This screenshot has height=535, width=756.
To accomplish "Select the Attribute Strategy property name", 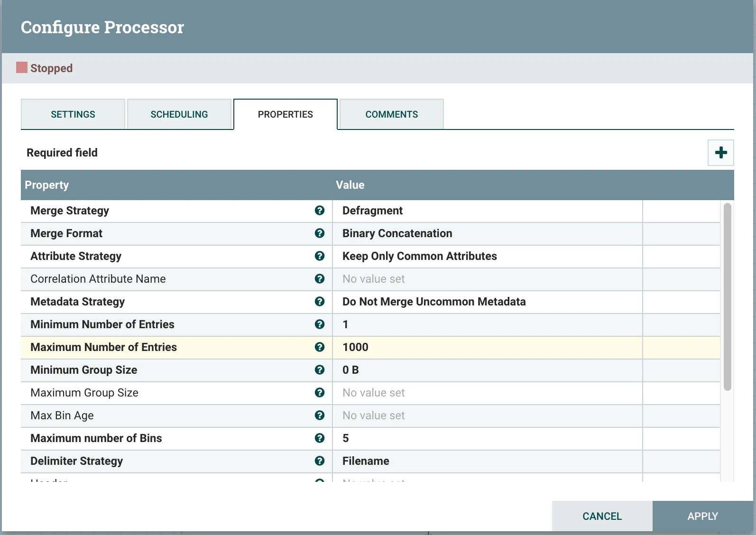I will tap(76, 256).
